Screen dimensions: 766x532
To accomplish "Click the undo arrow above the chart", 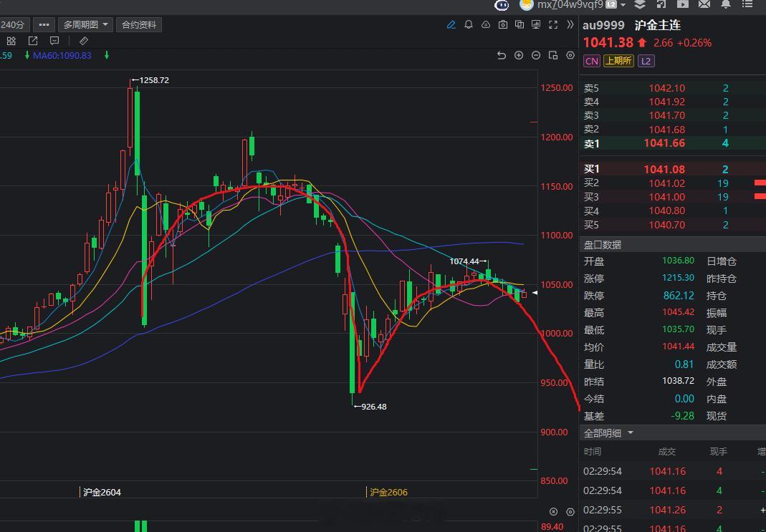I will click(502, 55).
